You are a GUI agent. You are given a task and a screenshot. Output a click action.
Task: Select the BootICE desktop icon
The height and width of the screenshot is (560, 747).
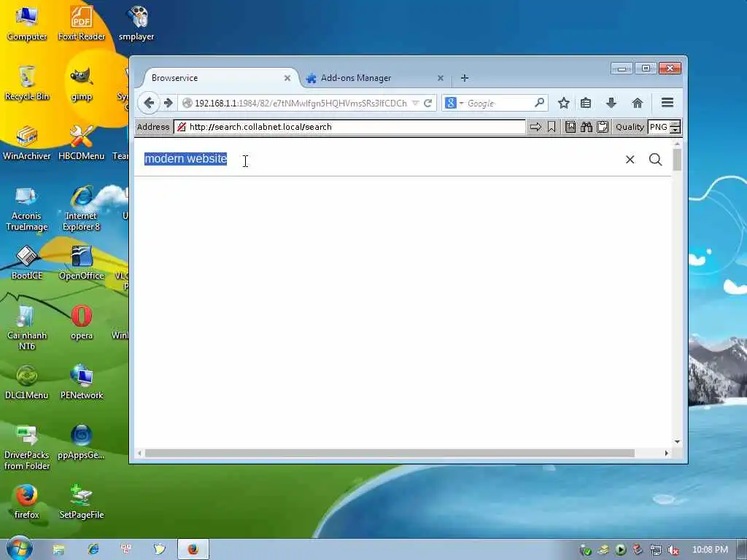click(x=27, y=262)
